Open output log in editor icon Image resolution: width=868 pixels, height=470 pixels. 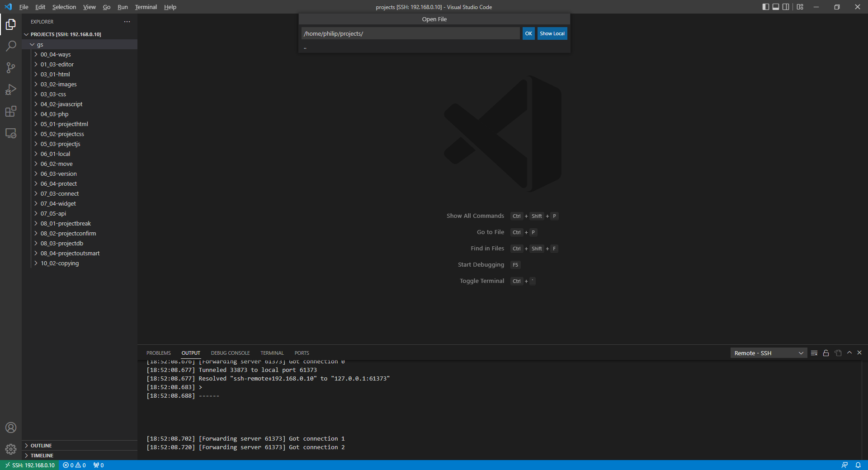click(838, 353)
